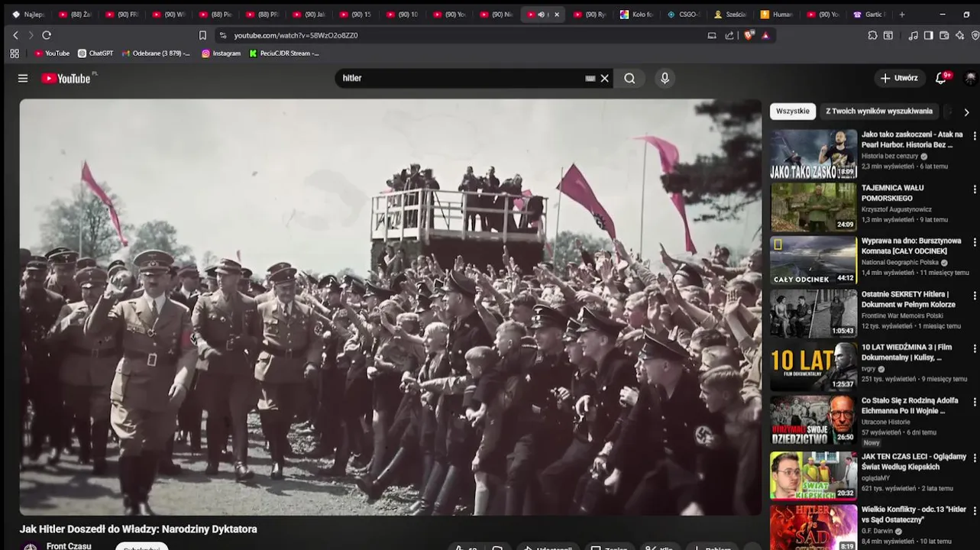
Task: Open the on-screen keyboard in search box
Action: [x=590, y=78]
